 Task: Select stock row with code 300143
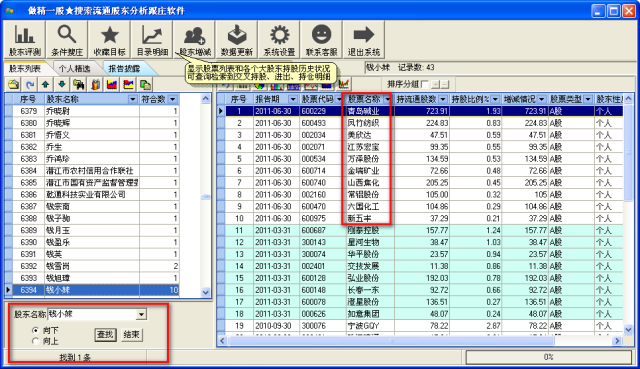(420, 242)
